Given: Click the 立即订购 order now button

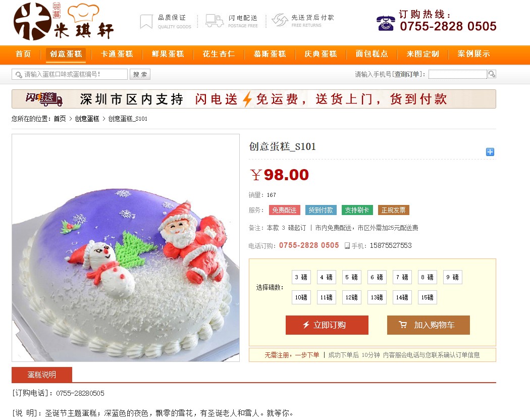Looking at the screenshot, I should tap(327, 325).
